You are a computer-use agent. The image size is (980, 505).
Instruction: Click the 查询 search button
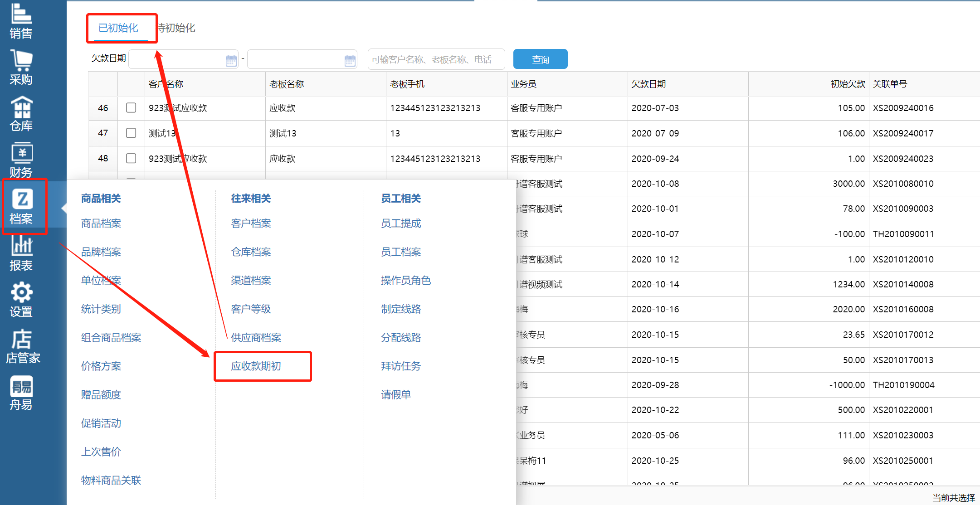(540, 59)
